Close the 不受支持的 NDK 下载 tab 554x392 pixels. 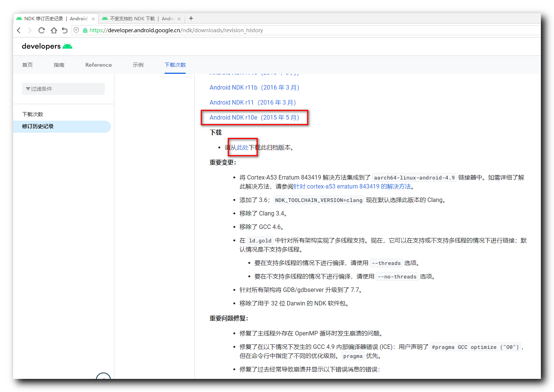click(x=179, y=19)
